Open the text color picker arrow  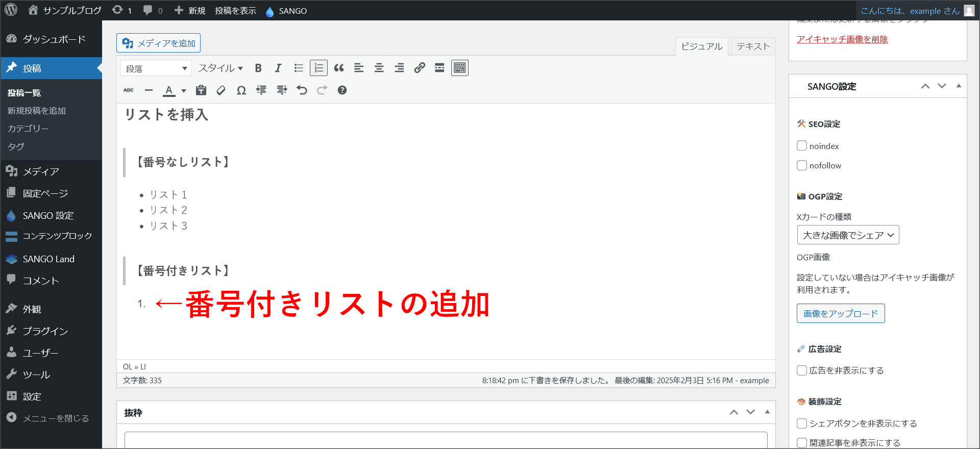pos(184,91)
